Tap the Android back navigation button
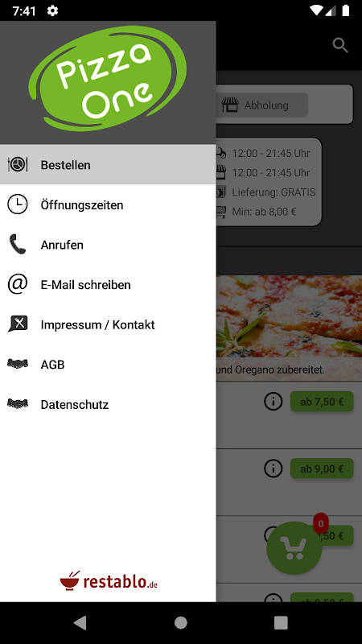This screenshot has width=362, height=644. coord(80,622)
